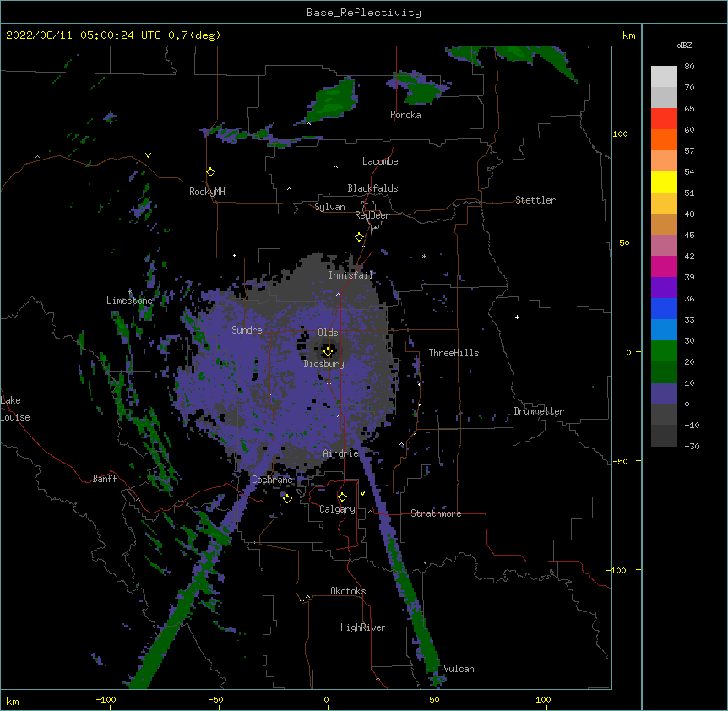
Task: Click the yellow diamond marker below Cochrane
Action: (287, 498)
